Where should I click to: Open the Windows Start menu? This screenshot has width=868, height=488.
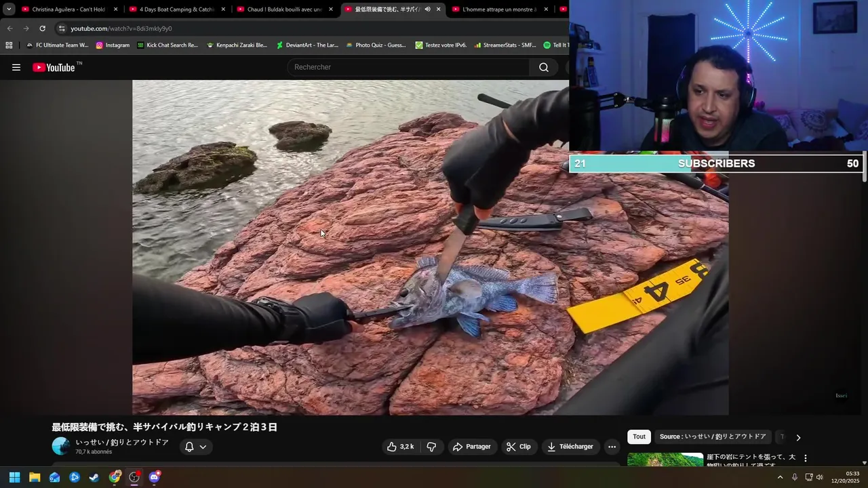point(14,477)
